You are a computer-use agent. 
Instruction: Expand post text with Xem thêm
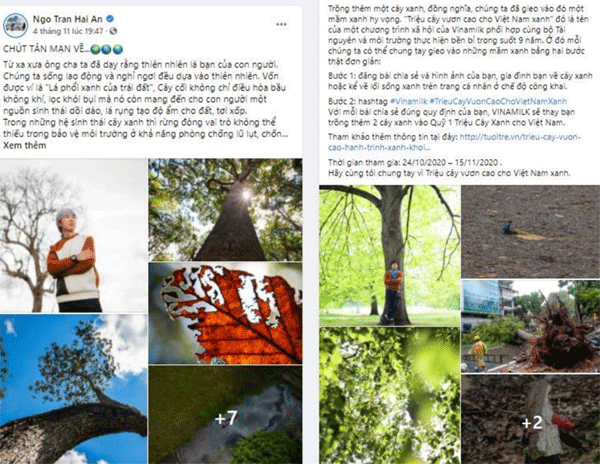[24, 145]
